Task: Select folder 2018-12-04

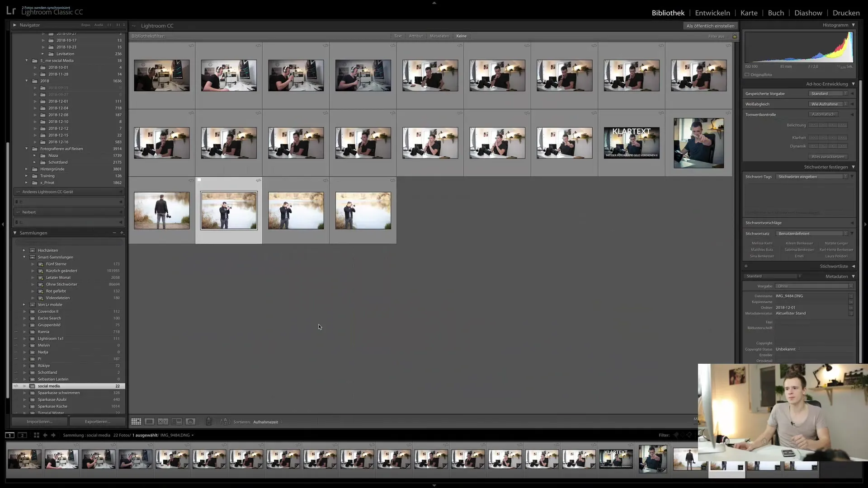Action: (58, 108)
